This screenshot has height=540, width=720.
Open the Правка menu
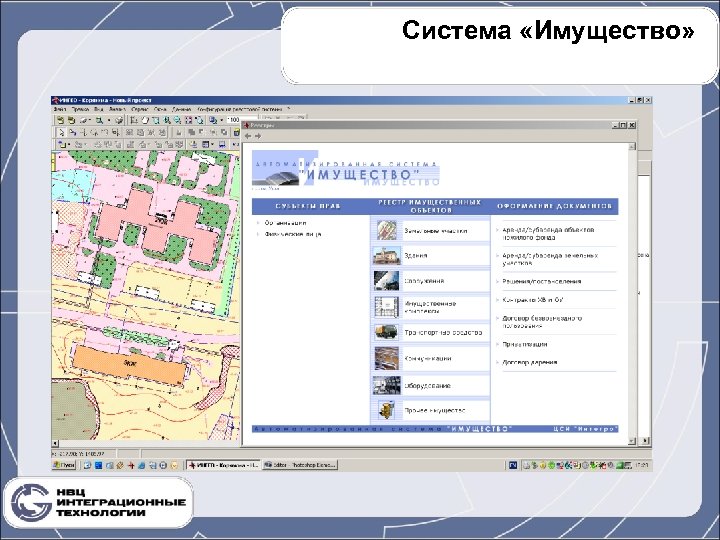pos(80,109)
